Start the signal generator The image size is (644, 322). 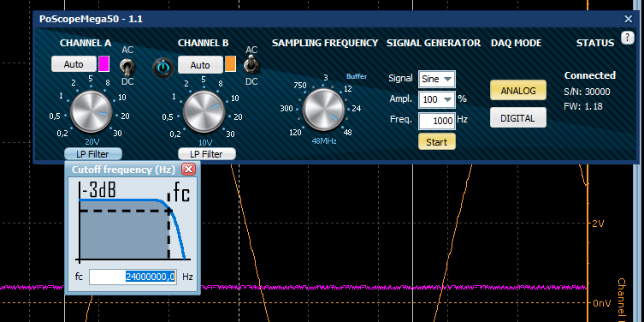click(x=436, y=142)
